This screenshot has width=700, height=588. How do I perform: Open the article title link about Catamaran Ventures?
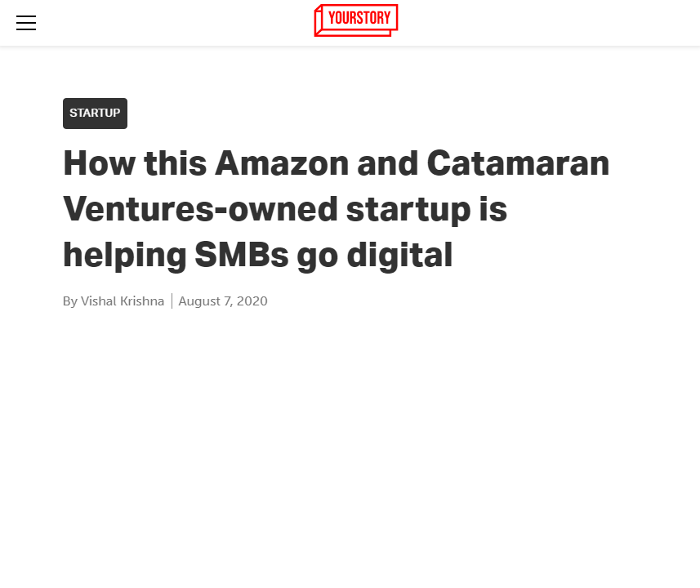point(336,208)
